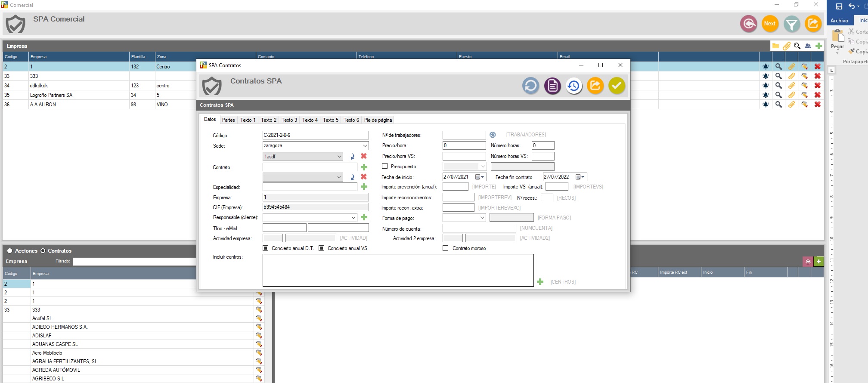Click the green plus icon above Empresa grid

pos(818,46)
